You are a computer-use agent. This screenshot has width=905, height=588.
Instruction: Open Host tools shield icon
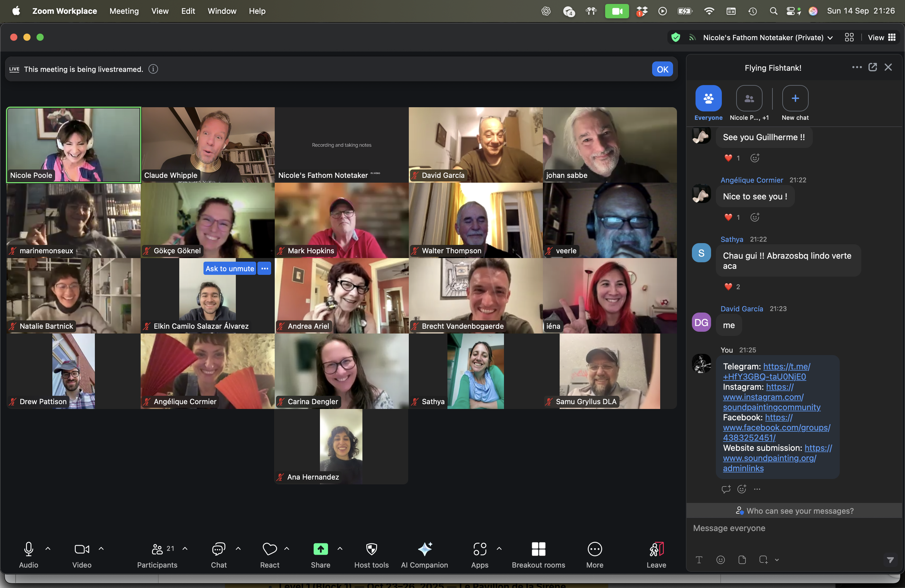[x=371, y=549]
